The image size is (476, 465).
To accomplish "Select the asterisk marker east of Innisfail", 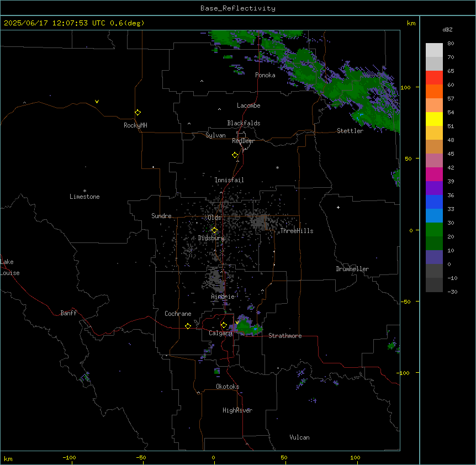I will click(x=277, y=167).
